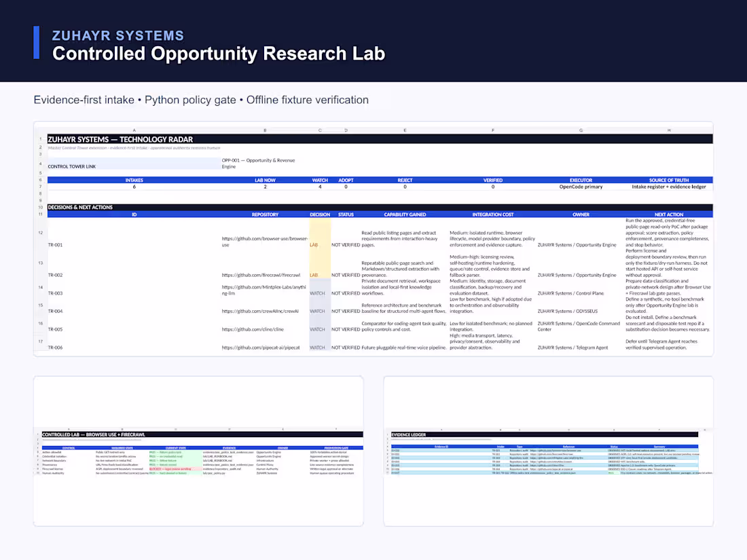The height and width of the screenshot is (560, 747).
Task: Select the REPOSITORY column header
Action: [265, 214]
